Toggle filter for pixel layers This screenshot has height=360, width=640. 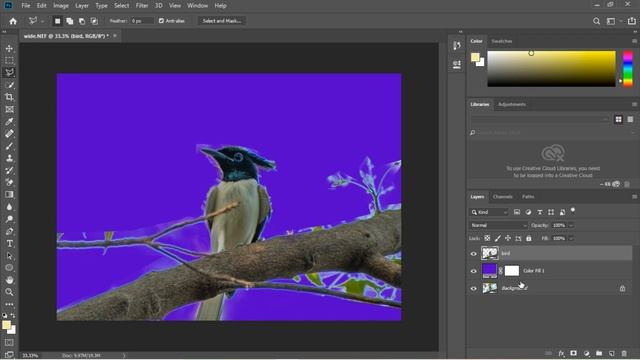(517, 212)
